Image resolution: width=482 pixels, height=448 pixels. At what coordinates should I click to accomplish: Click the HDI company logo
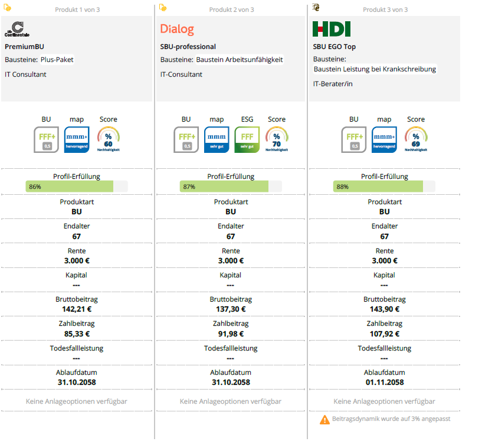tap(331, 29)
